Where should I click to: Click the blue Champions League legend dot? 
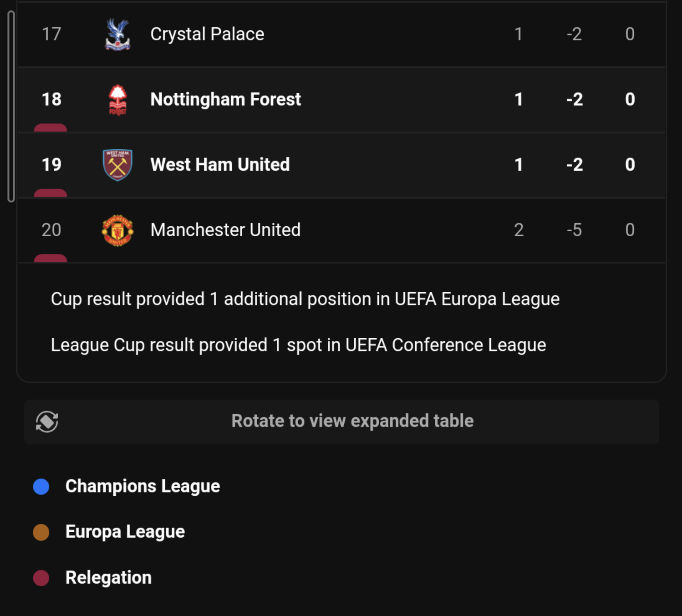41,486
